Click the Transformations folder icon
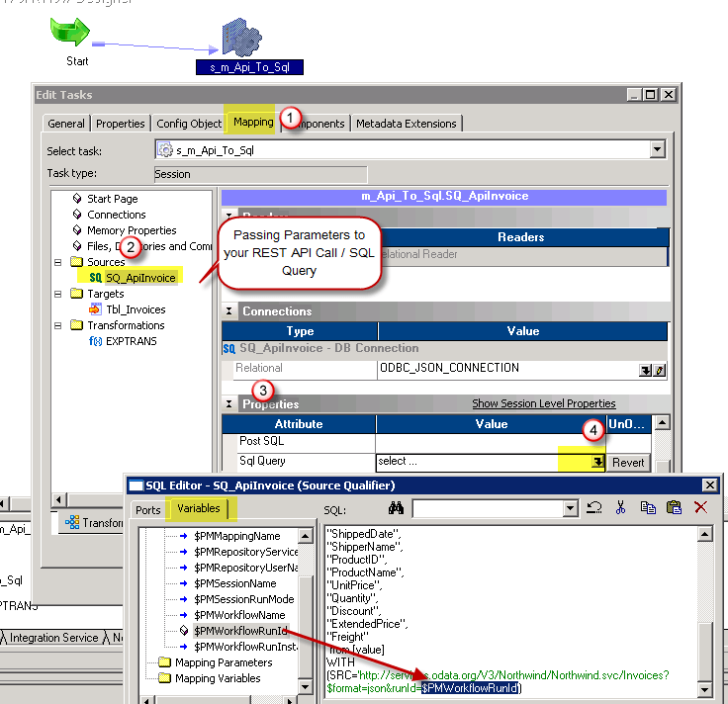 (76, 325)
